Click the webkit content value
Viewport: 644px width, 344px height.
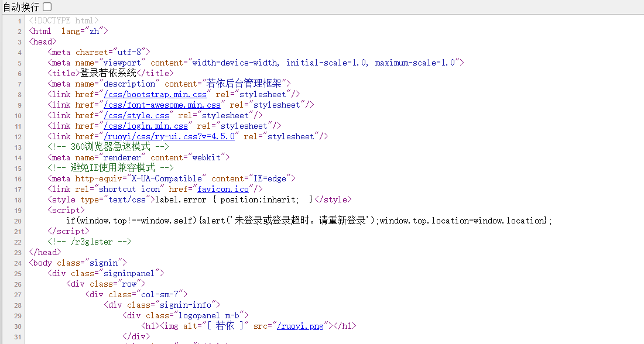(207, 157)
